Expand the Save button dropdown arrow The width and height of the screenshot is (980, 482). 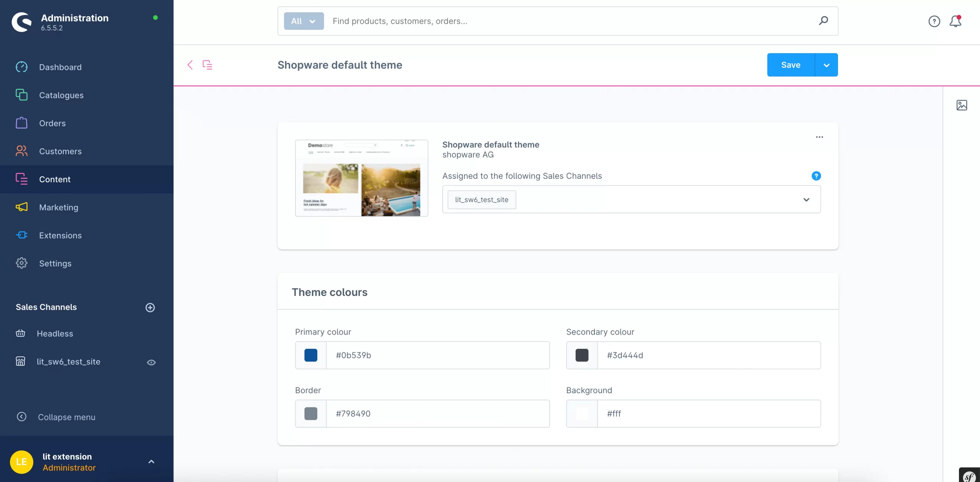pyautogui.click(x=826, y=64)
